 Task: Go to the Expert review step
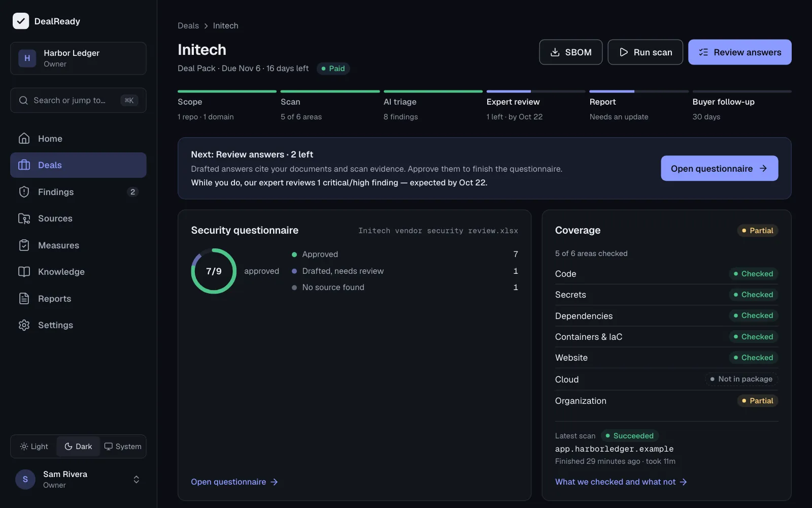coord(536,107)
